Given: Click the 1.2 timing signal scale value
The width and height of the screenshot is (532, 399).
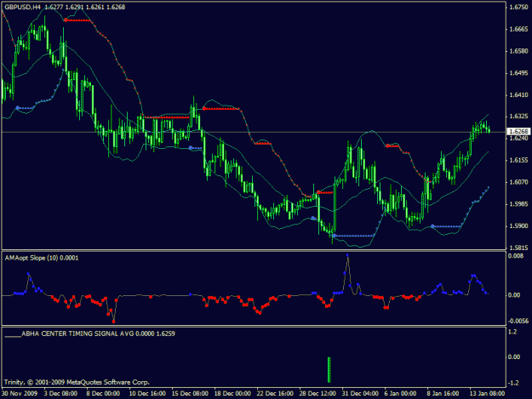Looking at the screenshot, I should click(x=513, y=332).
